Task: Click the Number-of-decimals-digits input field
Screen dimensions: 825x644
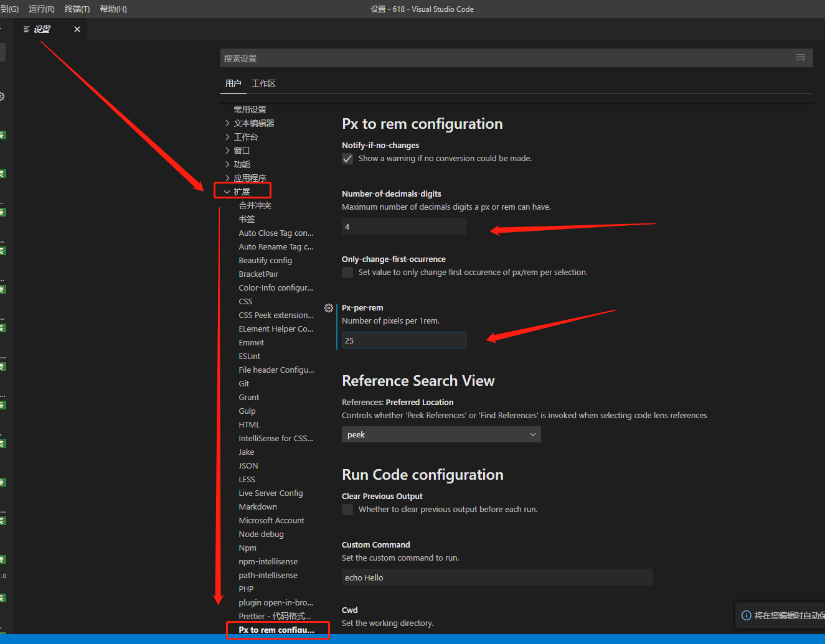Action: (x=404, y=226)
